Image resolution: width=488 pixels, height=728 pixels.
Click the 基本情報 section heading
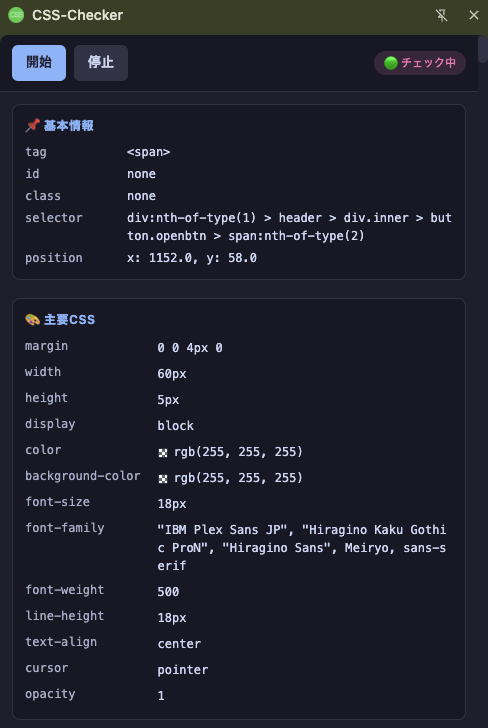coord(69,125)
